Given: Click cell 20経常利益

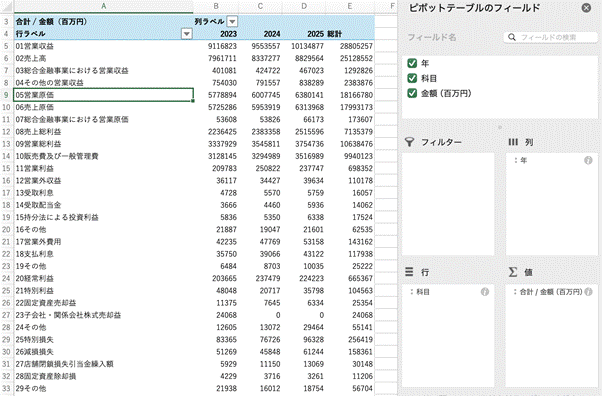Looking at the screenshot, I should click(x=104, y=278).
